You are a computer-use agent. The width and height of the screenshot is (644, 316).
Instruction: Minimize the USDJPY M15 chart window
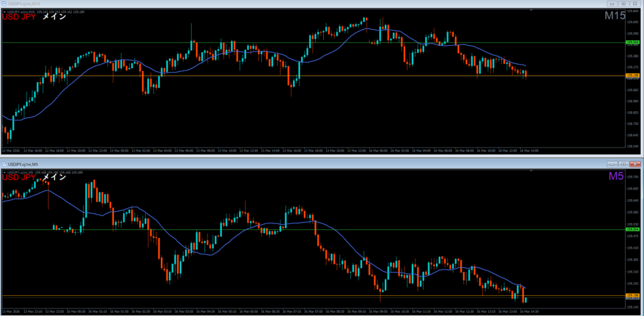tap(612, 4)
